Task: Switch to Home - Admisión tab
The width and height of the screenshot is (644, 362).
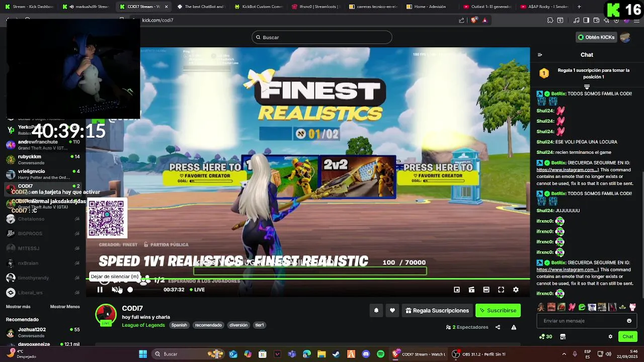Action: pos(430,7)
